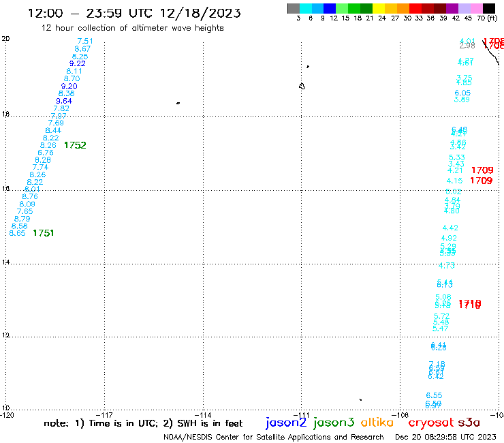The width and height of the screenshot is (504, 443).
Task: Click the wave height value '8.65'
Action: [x=17, y=233]
